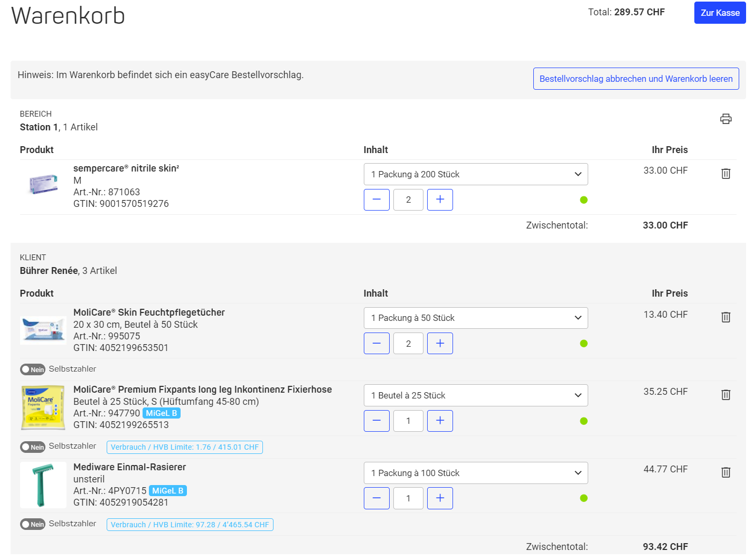Open the 1 Packung à 200 Stück dropdown
The height and width of the screenshot is (560, 754).
pyautogui.click(x=476, y=174)
